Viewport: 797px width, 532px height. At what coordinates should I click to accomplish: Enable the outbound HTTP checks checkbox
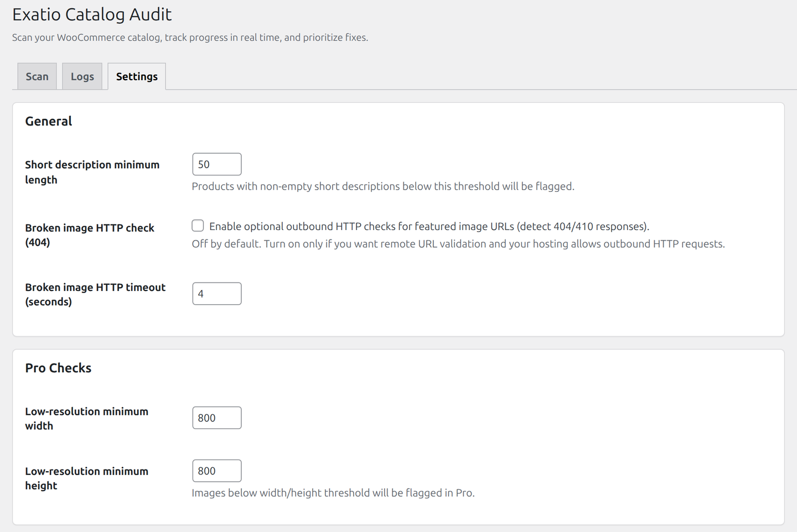(x=198, y=226)
